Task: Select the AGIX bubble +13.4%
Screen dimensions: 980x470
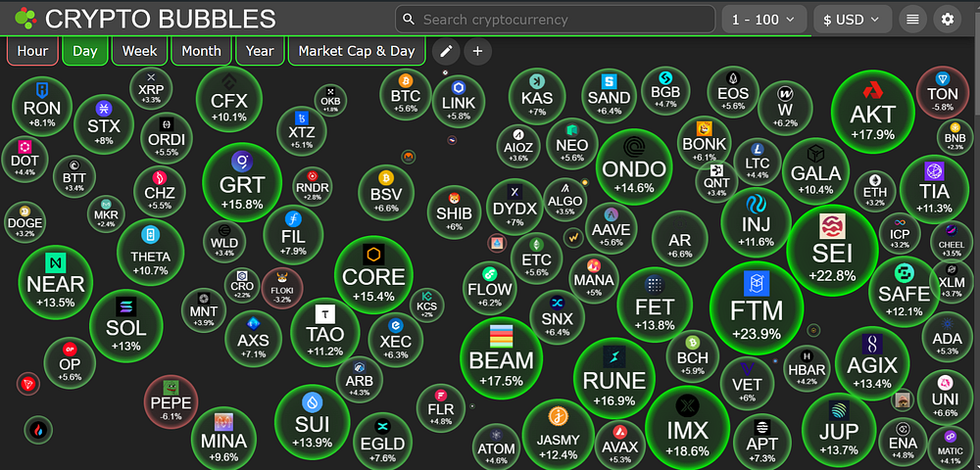Action: (872, 363)
